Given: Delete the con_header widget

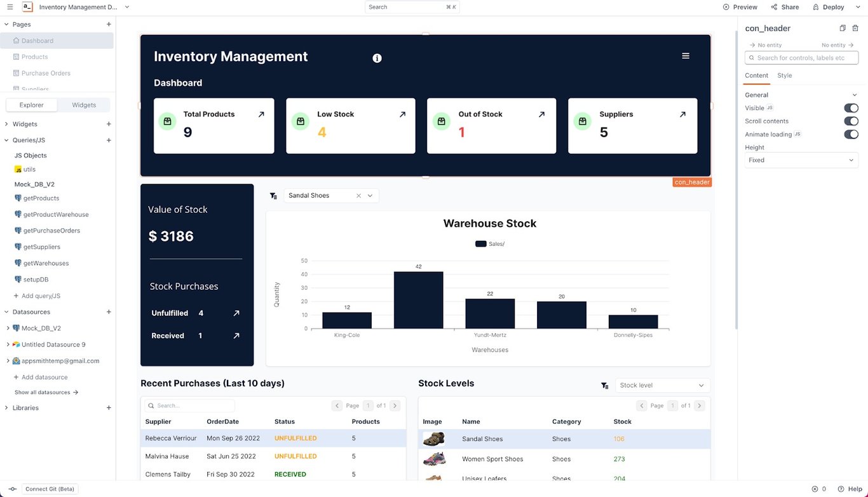Looking at the screenshot, I should coord(856,28).
